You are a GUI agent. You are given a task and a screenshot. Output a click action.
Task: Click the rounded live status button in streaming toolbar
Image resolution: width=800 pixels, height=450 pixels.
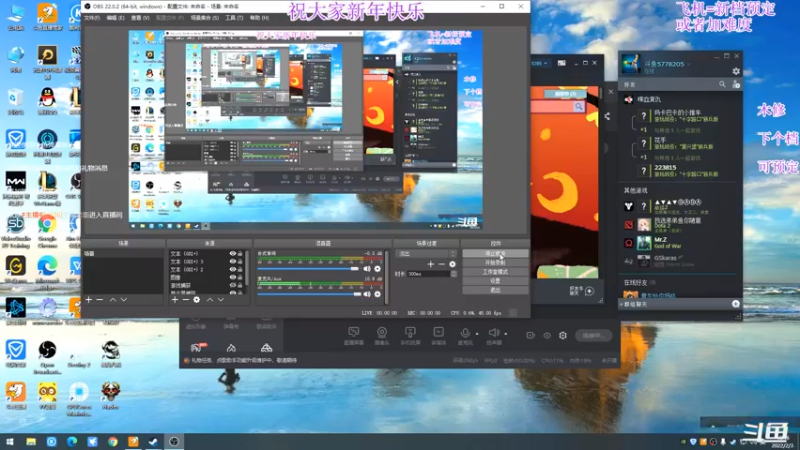point(593,336)
